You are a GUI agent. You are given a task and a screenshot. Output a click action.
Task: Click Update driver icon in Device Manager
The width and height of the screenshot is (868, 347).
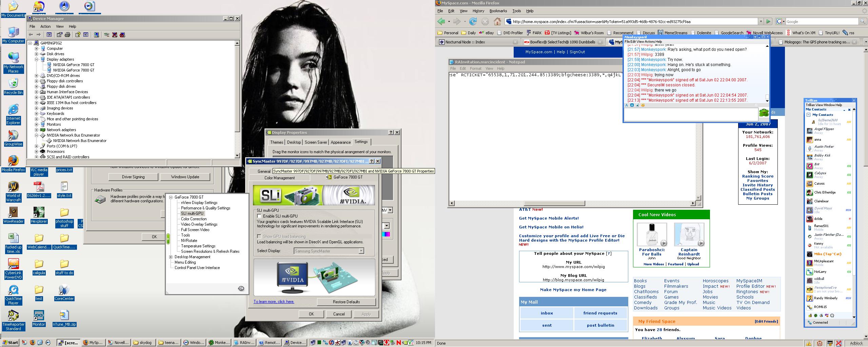pos(106,35)
